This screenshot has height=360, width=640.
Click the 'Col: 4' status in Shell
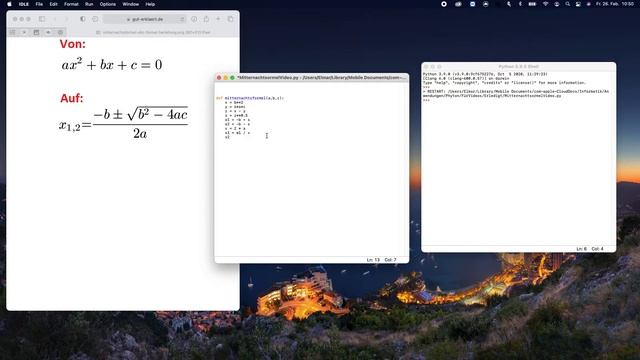(597, 249)
